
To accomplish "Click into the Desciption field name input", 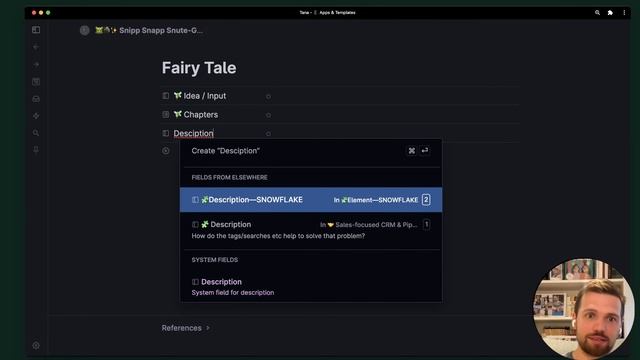I will click(x=193, y=133).
